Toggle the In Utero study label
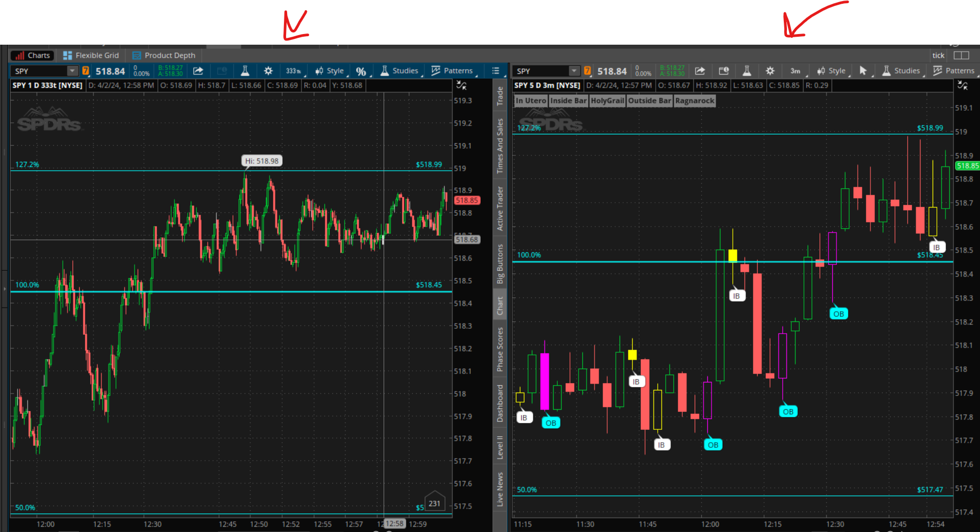This screenshot has height=532, width=980. coord(531,101)
